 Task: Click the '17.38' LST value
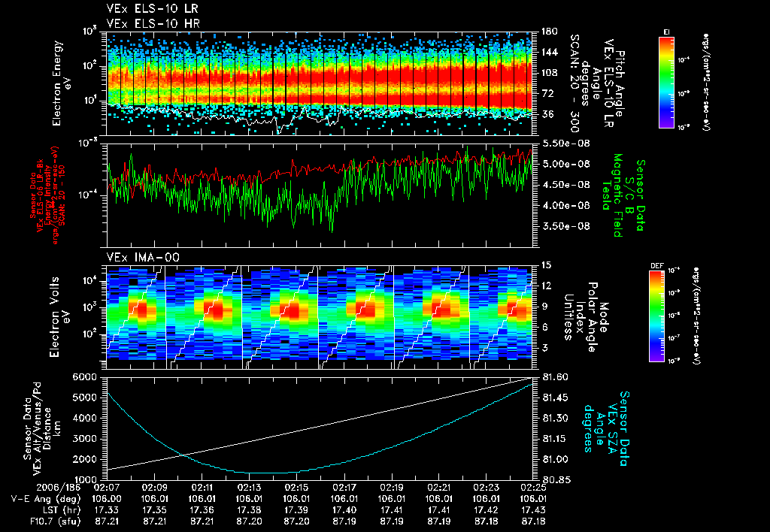pyautogui.click(x=249, y=510)
